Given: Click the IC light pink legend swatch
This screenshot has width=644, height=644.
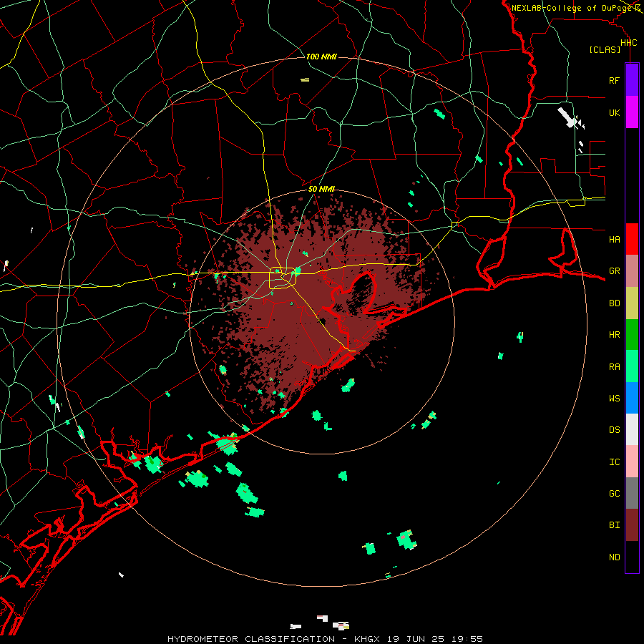Looking at the screenshot, I should (632, 462).
